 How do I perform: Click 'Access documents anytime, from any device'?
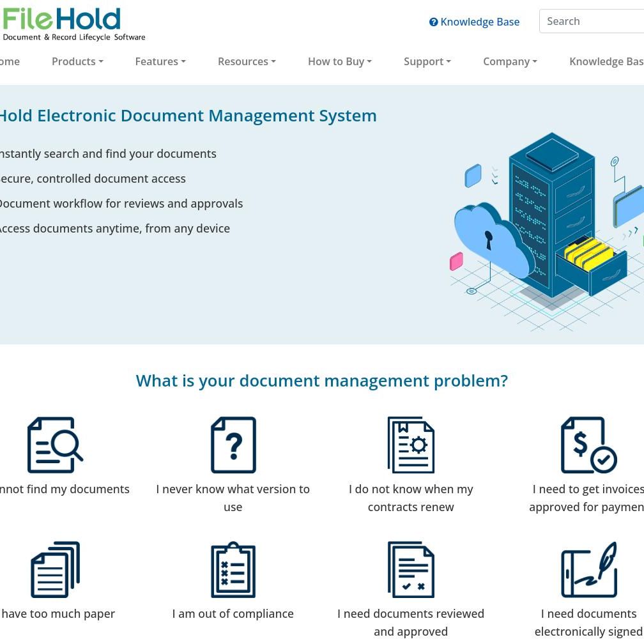click(x=114, y=228)
